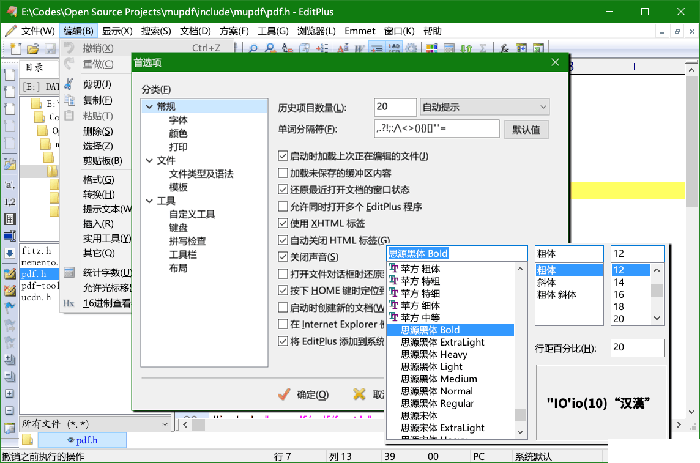
Task: Click the '1,2' numbering icon in left toolbar
Action: click(x=9, y=202)
